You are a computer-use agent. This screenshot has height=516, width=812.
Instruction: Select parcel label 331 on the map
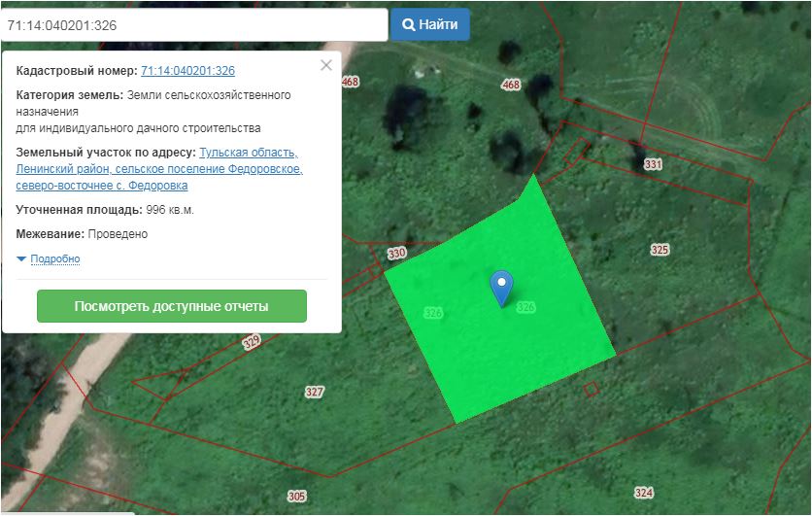click(653, 165)
